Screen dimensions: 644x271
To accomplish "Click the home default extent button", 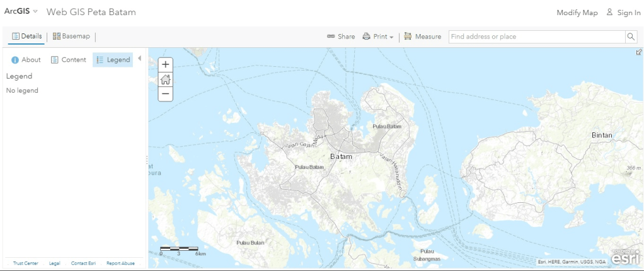I will click(165, 79).
